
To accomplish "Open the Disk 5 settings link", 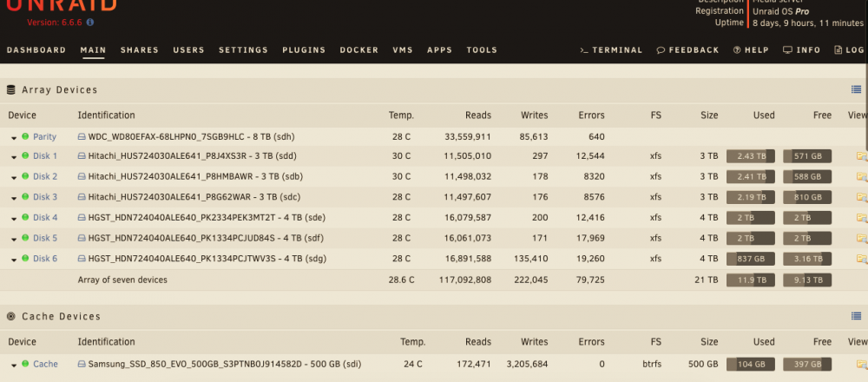I will pyautogui.click(x=45, y=238).
